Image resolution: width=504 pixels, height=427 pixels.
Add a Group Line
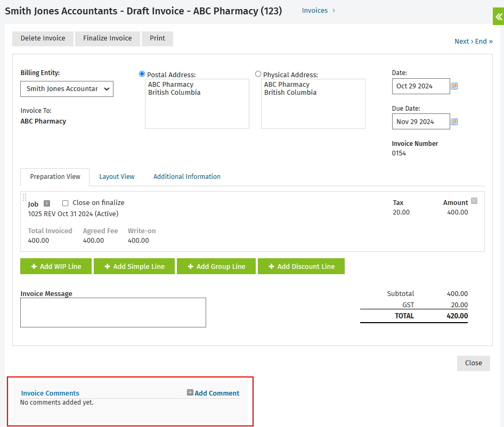click(x=216, y=266)
